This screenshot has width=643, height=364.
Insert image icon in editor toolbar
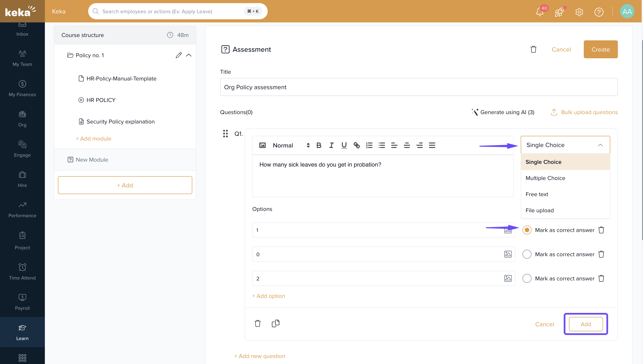pos(262,145)
